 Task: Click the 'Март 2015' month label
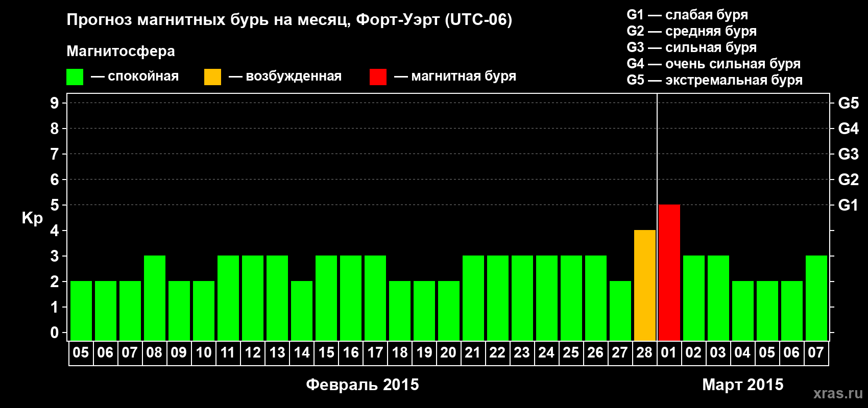[743, 385]
